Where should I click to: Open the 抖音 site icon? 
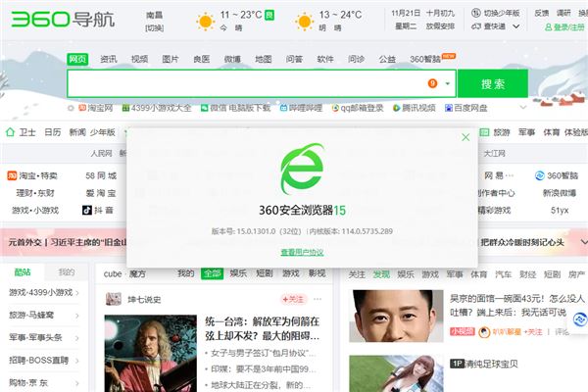[87, 210]
